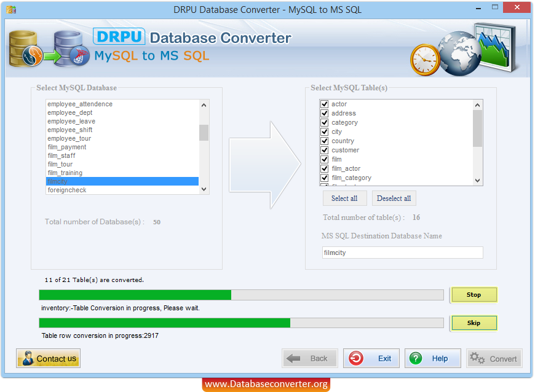
Task: Close the DRPU Database Converter window
Action: (x=517, y=7)
